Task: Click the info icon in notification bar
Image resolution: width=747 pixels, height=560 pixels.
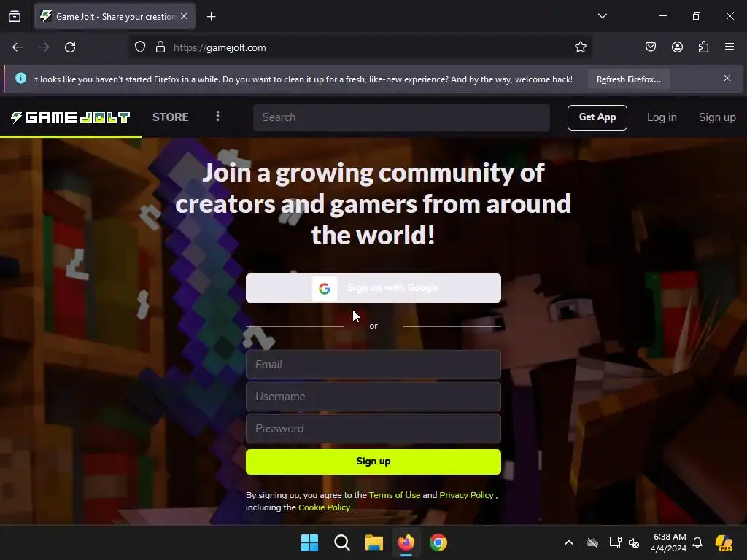Action: point(21,78)
